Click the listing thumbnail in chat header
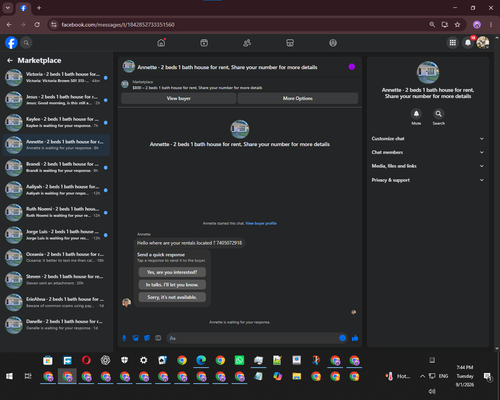The width and height of the screenshot is (500, 400). pos(129,66)
